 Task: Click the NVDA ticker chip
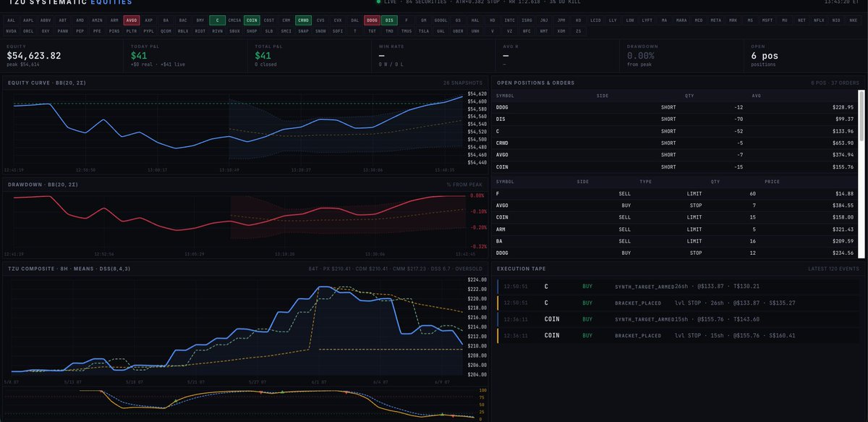click(11, 31)
